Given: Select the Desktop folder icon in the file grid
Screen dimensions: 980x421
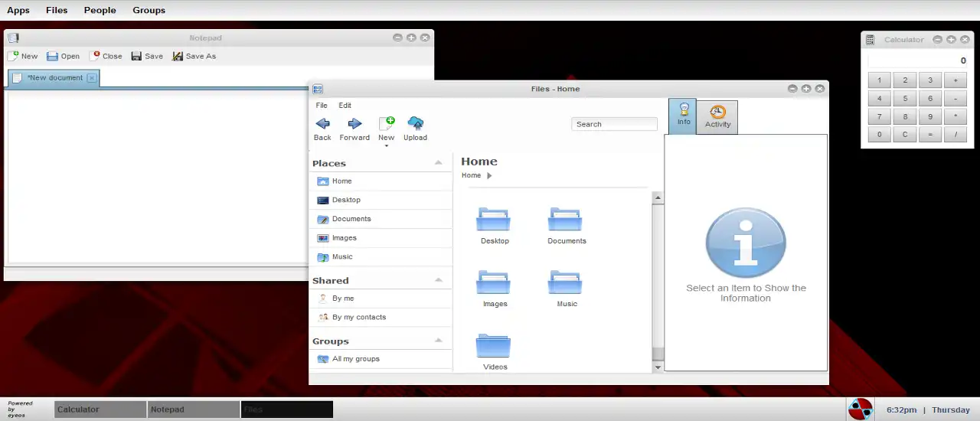Looking at the screenshot, I should click(x=494, y=219).
